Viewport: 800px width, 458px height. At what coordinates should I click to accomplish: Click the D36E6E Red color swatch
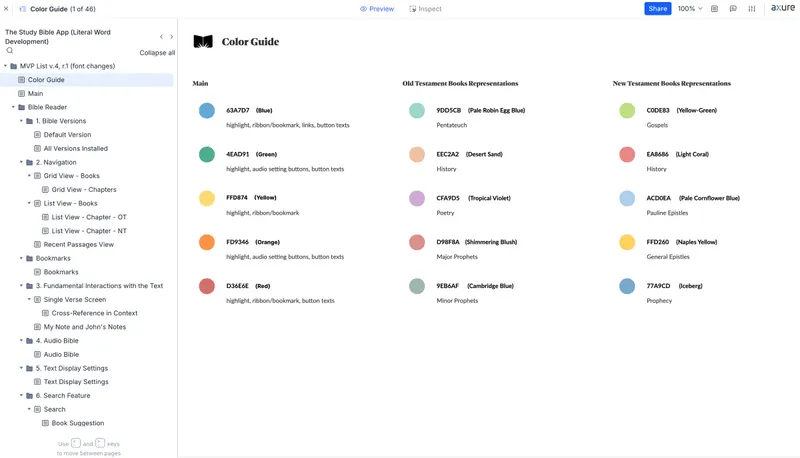point(207,286)
